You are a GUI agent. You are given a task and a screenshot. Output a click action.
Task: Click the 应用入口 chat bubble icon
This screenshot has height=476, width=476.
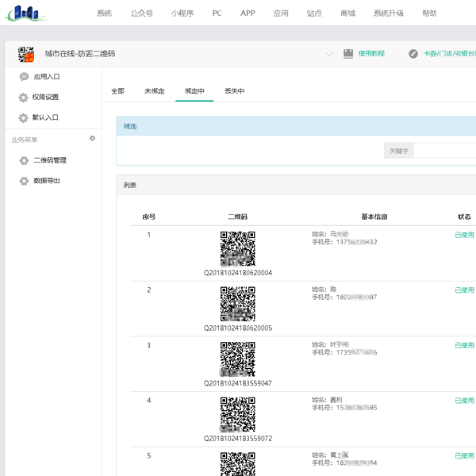[x=24, y=77]
